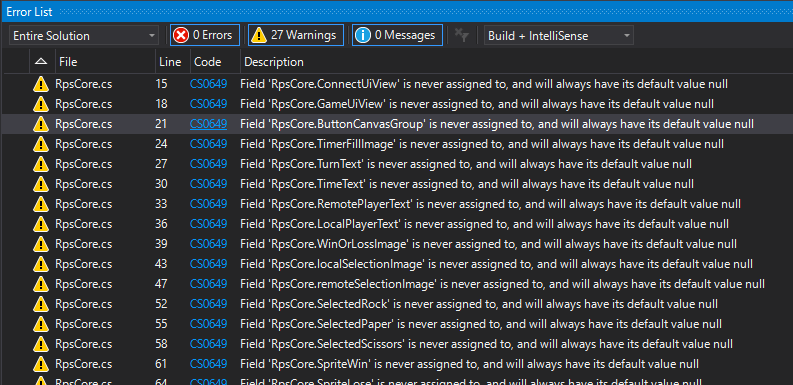Screen dimensions: 793x385
Task: Open CS0649 link for SelectedScissors warning
Action: click(208, 344)
